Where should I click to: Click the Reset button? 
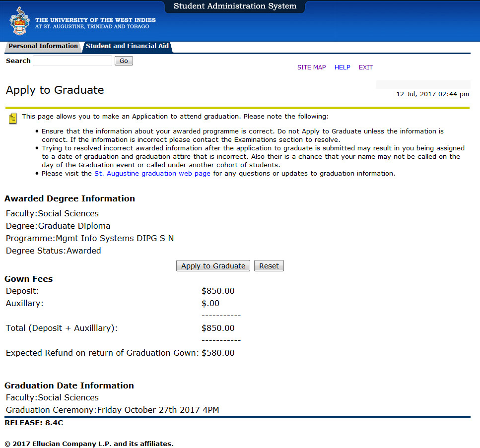(269, 265)
